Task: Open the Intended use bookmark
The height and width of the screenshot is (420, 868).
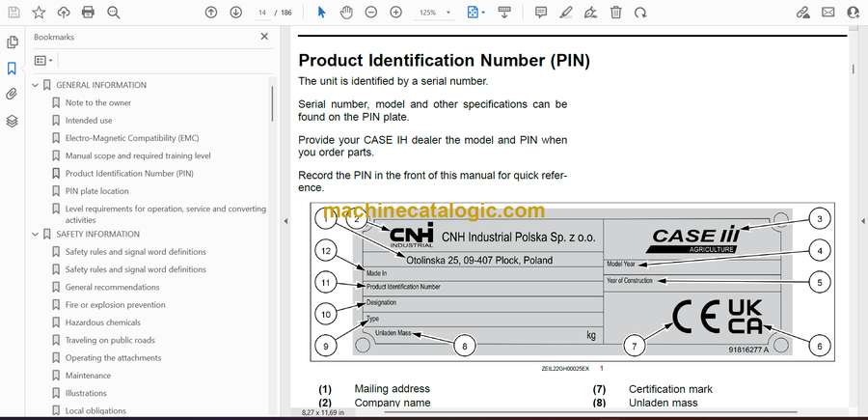Action: click(x=89, y=121)
